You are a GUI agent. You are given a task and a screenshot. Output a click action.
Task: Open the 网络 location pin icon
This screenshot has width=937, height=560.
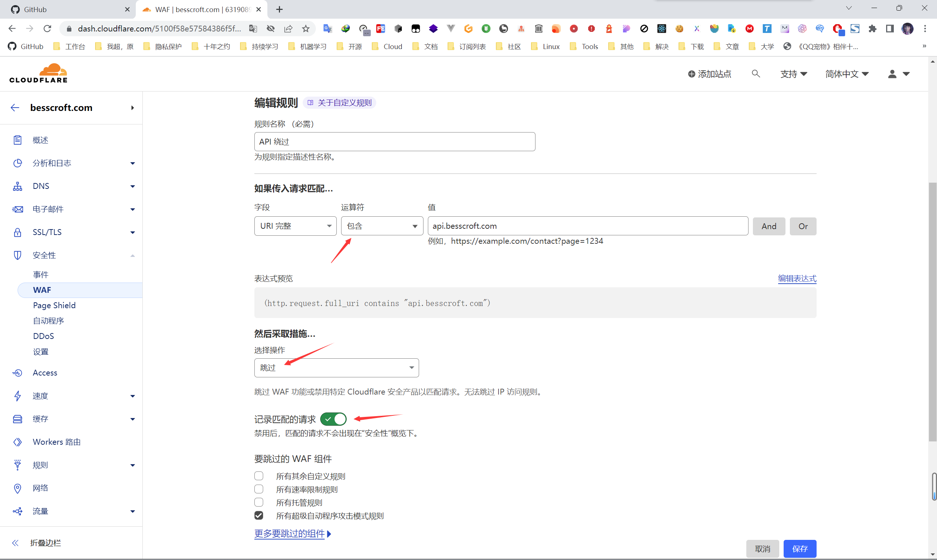pyautogui.click(x=17, y=488)
